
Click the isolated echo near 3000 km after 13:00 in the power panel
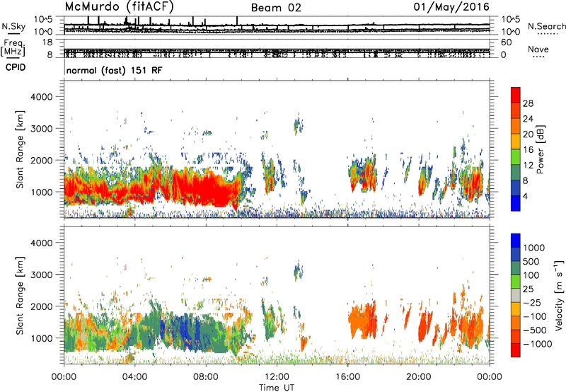[x=298, y=125]
